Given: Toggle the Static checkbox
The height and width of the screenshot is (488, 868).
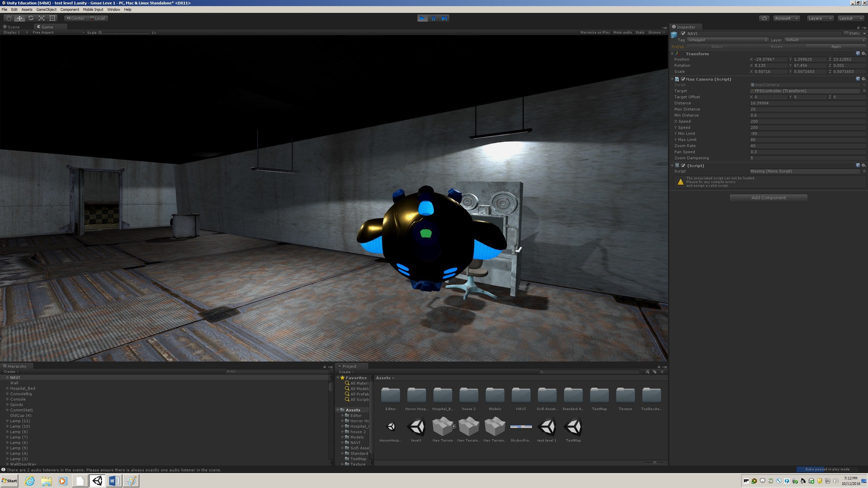Looking at the screenshot, I should (x=846, y=33).
